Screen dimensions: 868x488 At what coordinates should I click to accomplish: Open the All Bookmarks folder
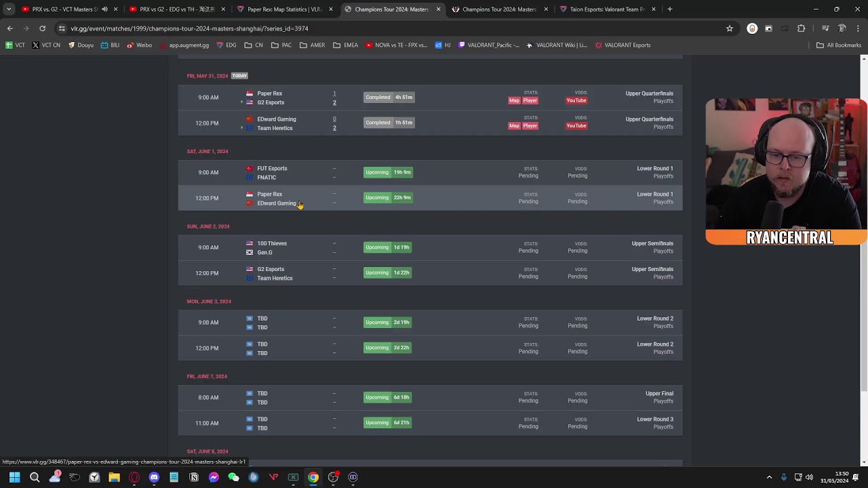838,45
